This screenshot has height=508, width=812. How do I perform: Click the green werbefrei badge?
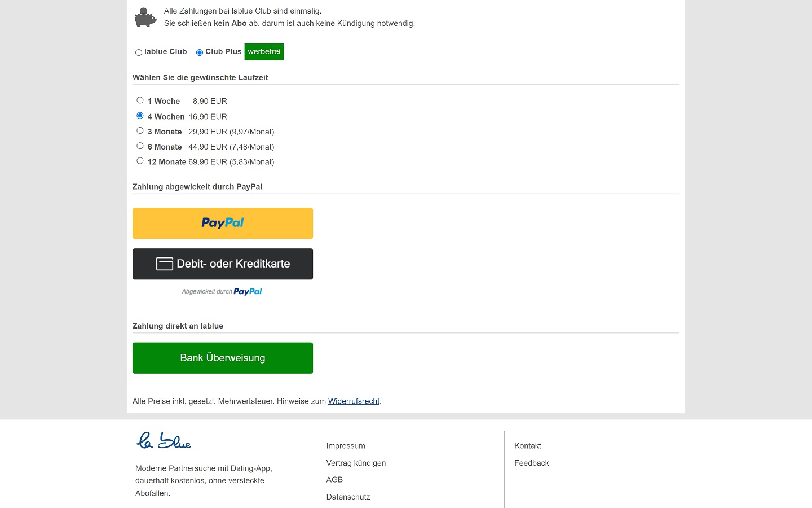tap(264, 52)
